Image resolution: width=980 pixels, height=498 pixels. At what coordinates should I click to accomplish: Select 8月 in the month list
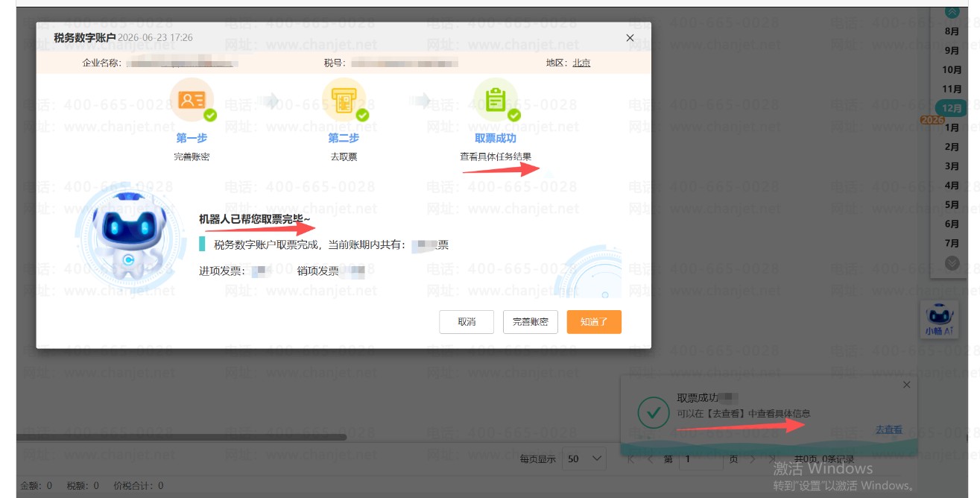952,31
